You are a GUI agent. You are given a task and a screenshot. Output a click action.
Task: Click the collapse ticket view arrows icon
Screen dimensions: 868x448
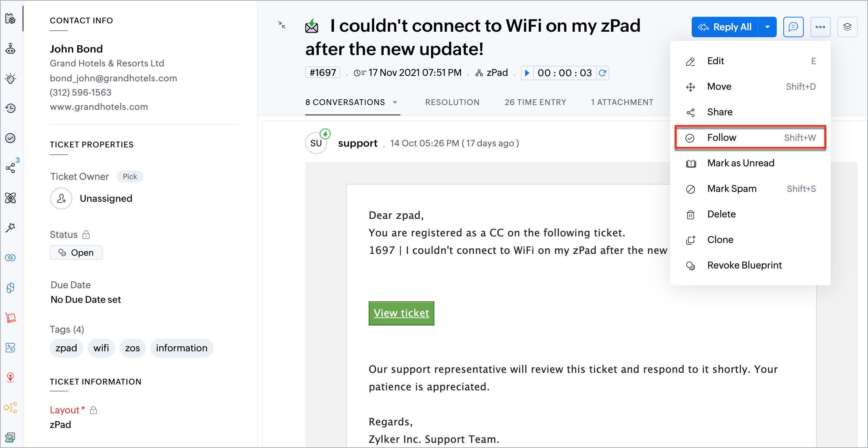coord(281,25)
